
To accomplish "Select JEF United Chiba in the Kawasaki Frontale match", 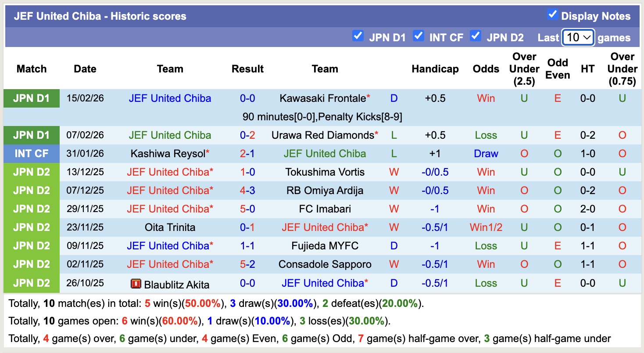I will (x=170, y=98).
